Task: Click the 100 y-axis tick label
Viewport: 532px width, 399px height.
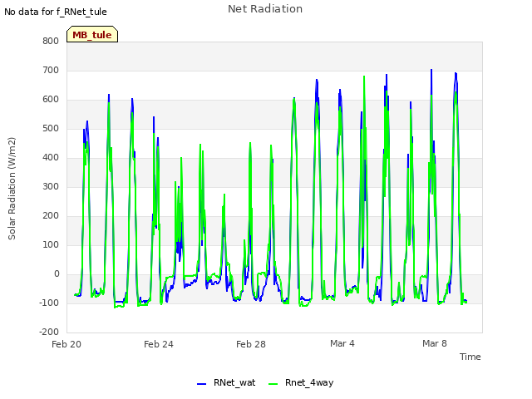Action: (51, 244)
